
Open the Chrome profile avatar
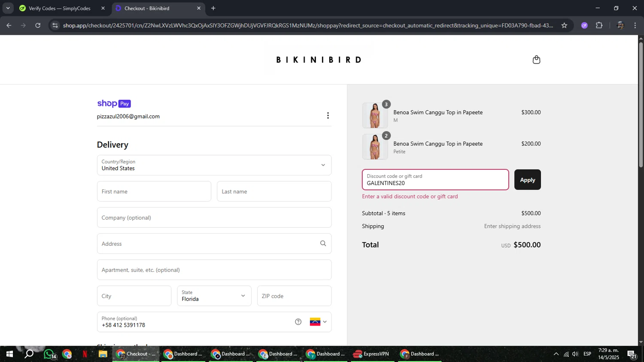620,25
